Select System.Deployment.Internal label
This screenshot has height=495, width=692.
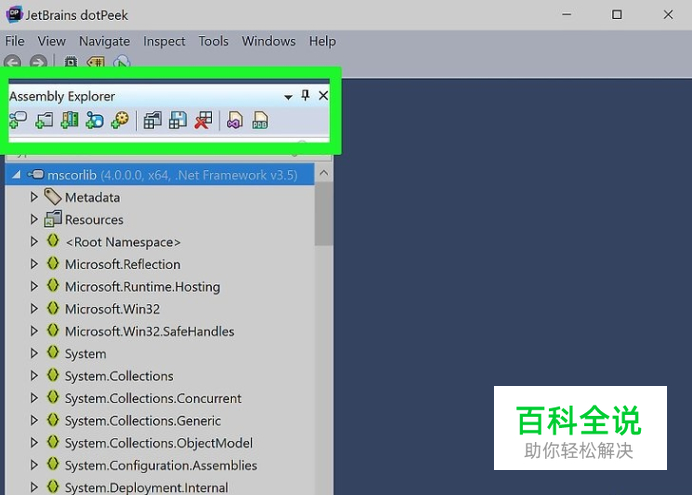pyautogui.click(x=147, y=488)
